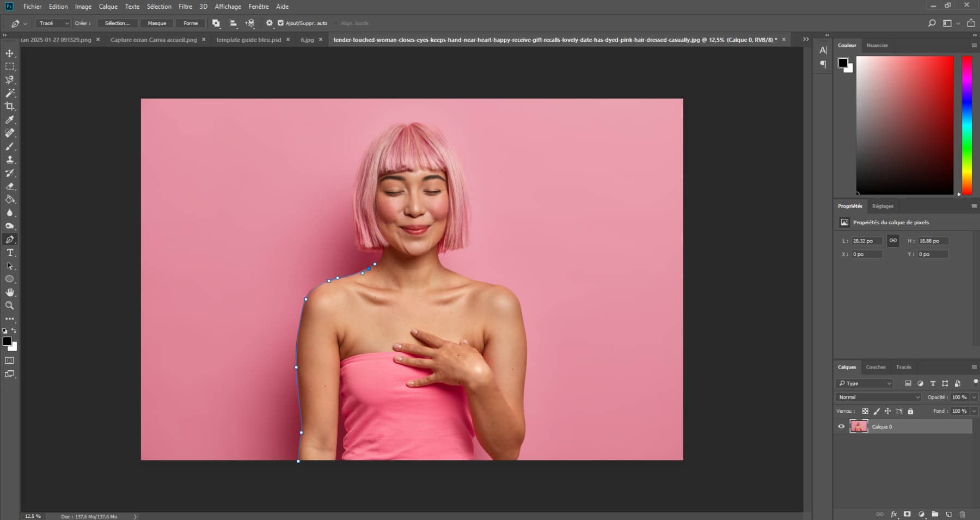Open the Opacité slider dropdown
This screenshot has width=980, height=520.
click(x=974, y=397)
